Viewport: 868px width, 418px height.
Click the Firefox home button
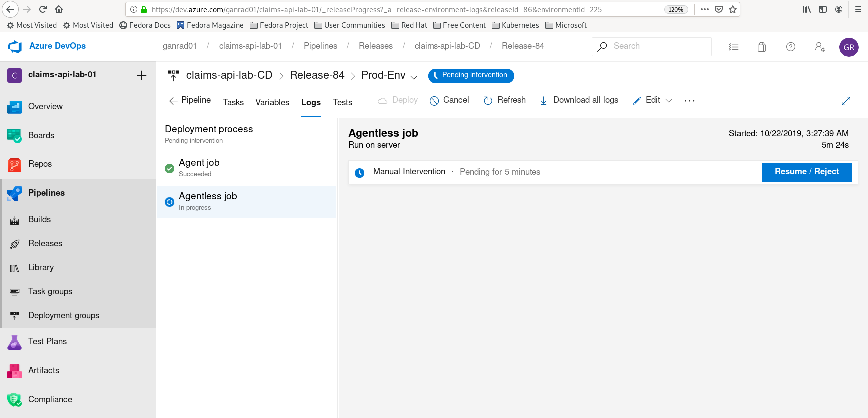(59, 9)
